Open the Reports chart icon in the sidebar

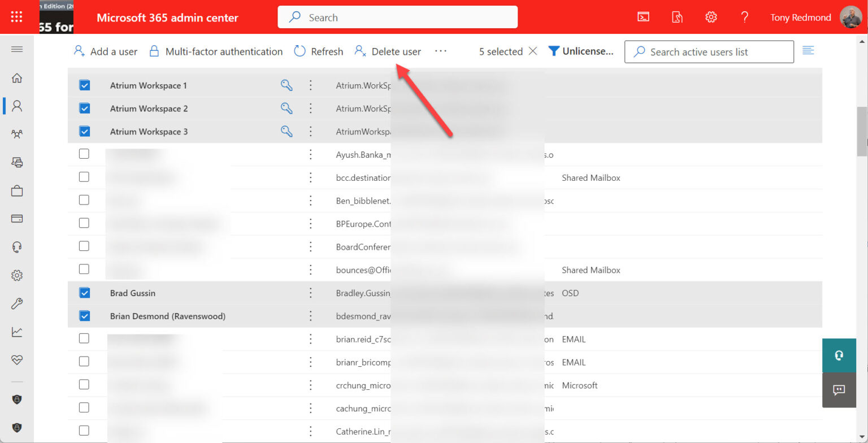(x=17, y=332)
